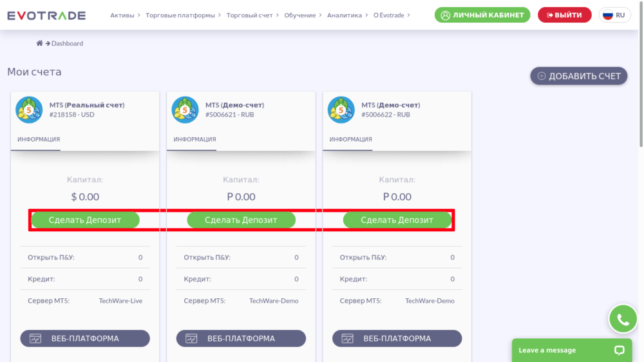
Task: Open the Обучение dropdown menu
Action: coord(302,15)
